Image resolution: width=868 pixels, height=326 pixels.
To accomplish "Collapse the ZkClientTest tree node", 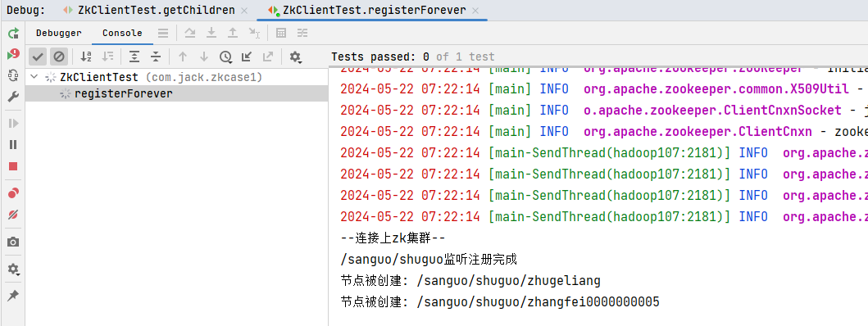I will (35, 77).
